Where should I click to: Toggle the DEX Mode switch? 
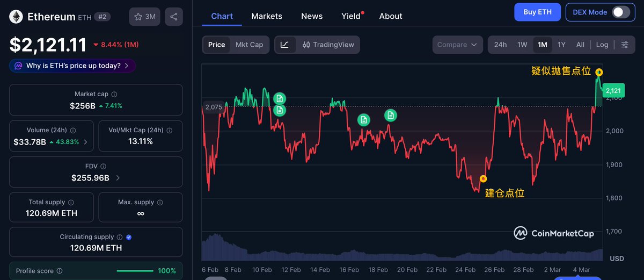620,12
